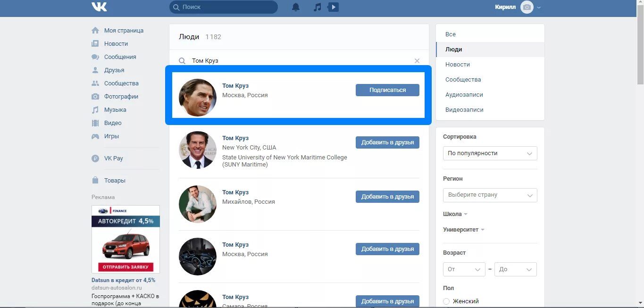Add New York City Том Круз to friends

pos(387,142)
